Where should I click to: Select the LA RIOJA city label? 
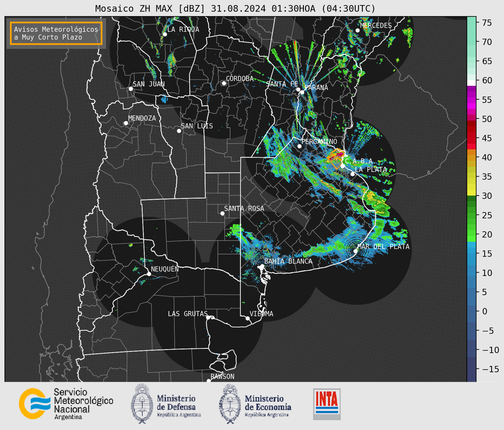point(183,30)
